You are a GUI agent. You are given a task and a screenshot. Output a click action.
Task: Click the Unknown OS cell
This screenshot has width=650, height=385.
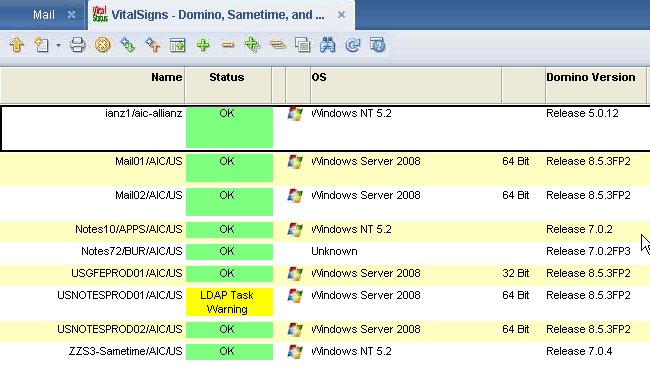(334, 251)
